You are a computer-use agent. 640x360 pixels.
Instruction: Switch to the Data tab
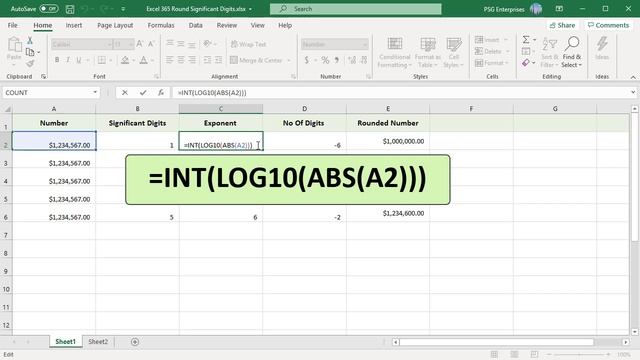[x=196, y=25]
